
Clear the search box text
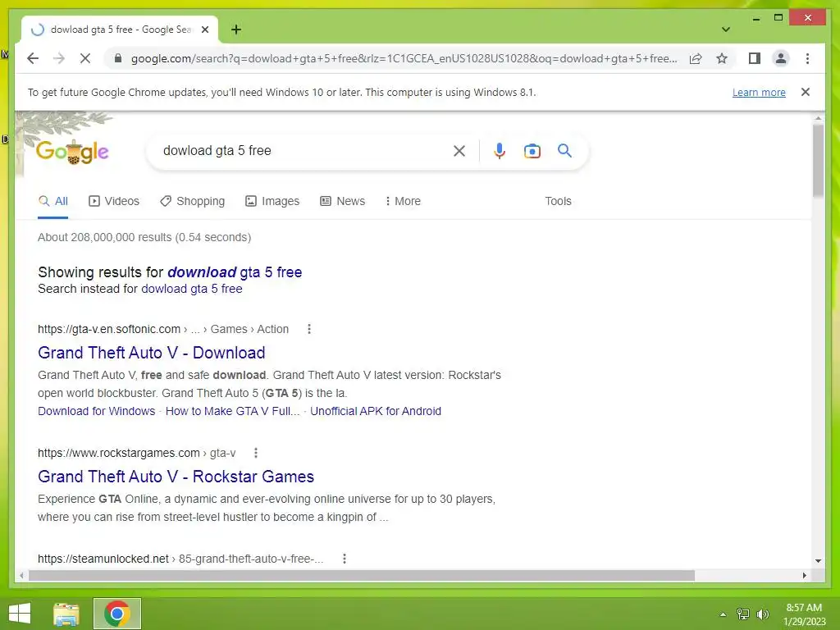coord(459,151)
